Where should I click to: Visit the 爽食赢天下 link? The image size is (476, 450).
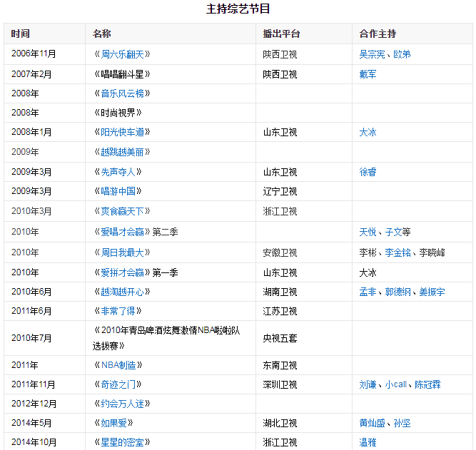(x=122, y=212)
